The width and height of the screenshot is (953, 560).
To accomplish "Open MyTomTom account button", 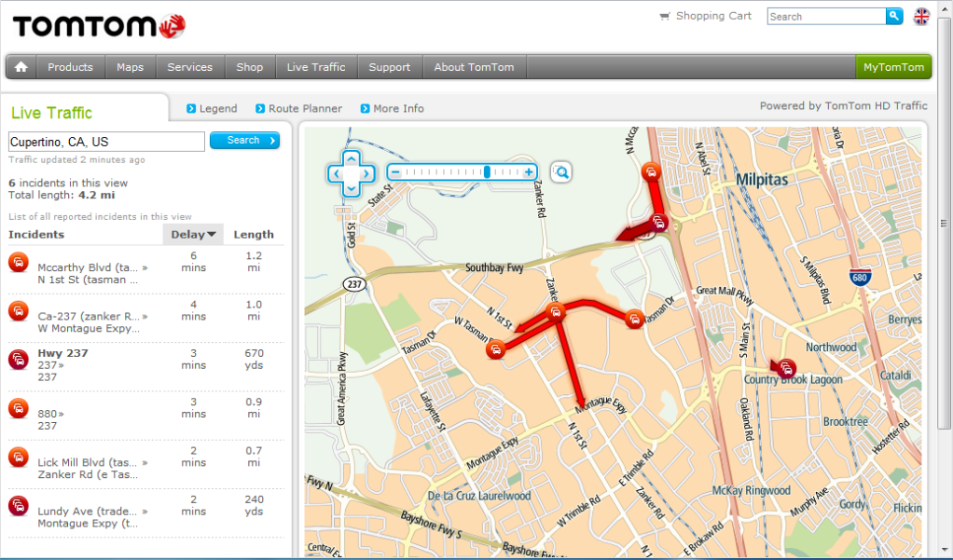I will point(893,67).
